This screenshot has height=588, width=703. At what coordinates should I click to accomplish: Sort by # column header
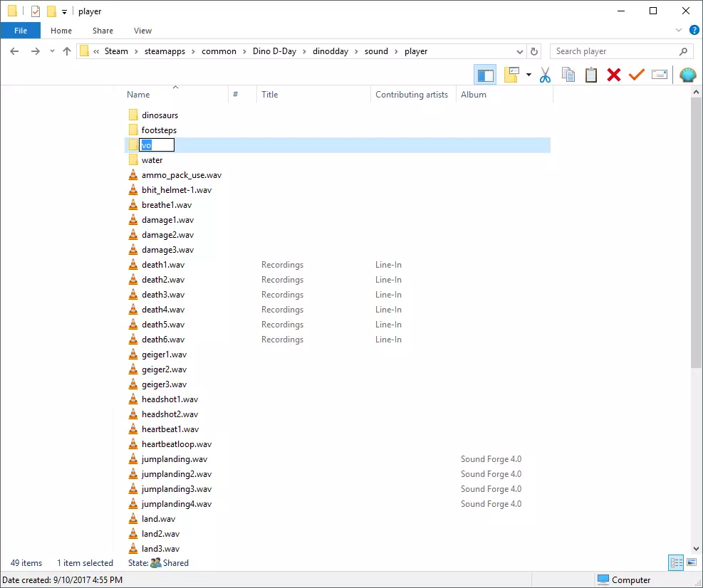tap(235, 95)
